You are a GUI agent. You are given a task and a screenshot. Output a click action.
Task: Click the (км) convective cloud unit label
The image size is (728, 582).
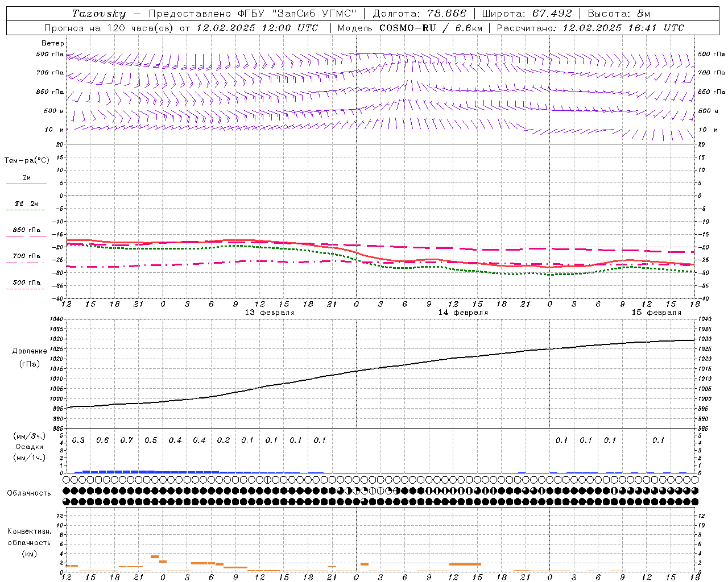click(x=29, y=554)
